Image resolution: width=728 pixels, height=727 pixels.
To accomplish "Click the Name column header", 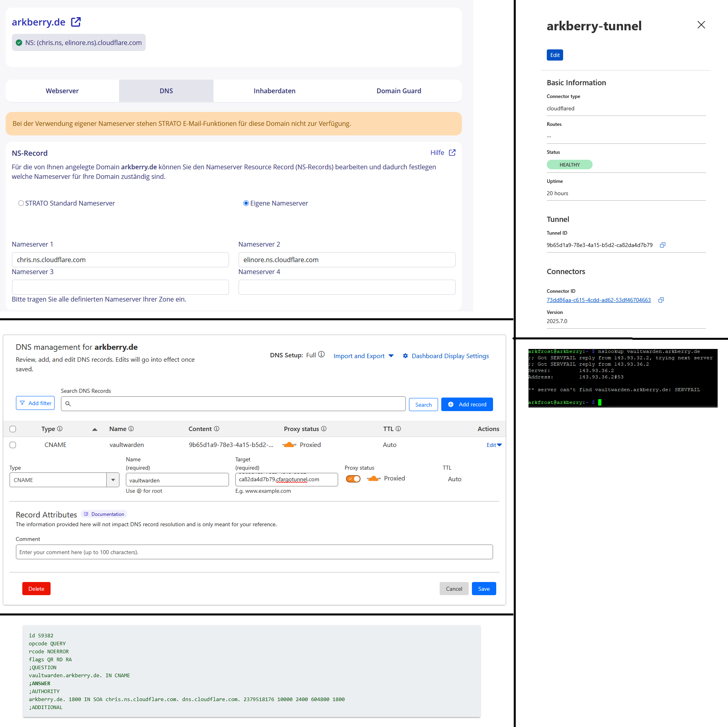I will [118, 429].
